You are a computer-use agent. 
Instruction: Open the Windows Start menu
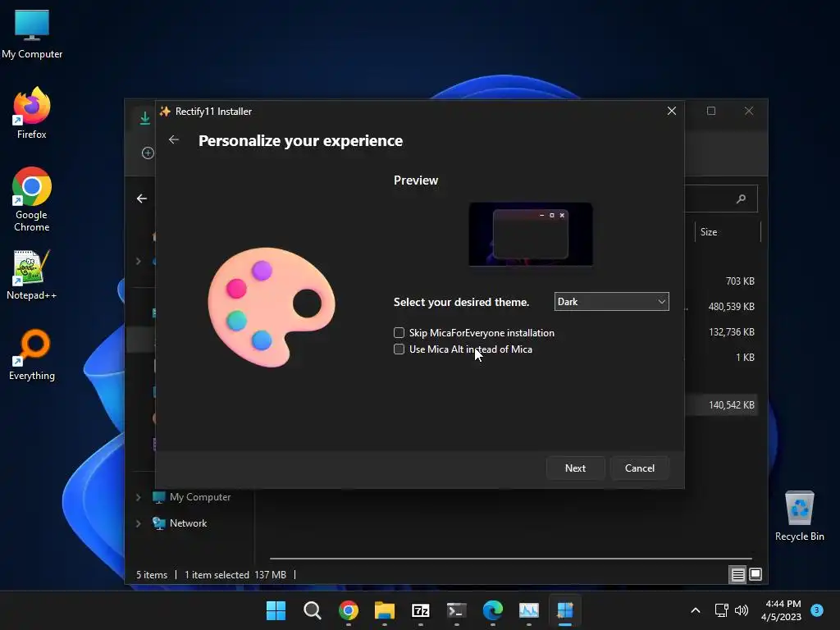[276, 610]
